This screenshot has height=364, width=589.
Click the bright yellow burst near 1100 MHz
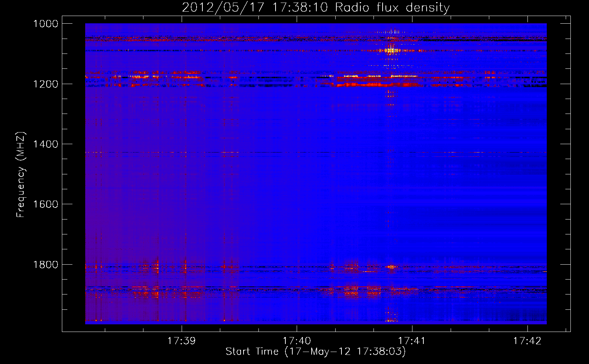(391, 50)
